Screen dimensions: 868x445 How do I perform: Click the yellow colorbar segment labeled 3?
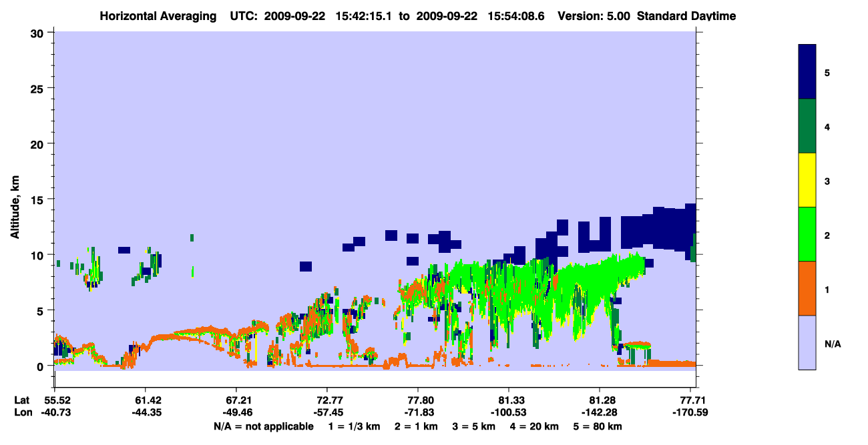tap(807, 180)
